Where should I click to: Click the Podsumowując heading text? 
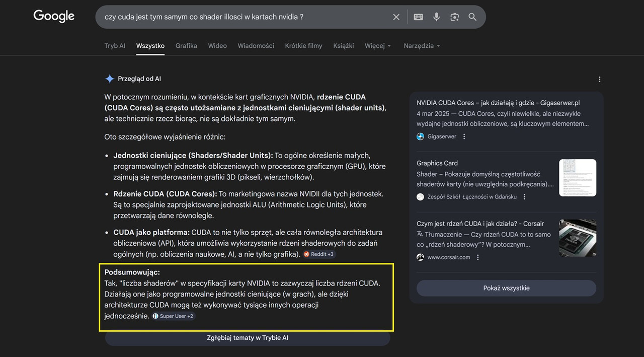132,272
